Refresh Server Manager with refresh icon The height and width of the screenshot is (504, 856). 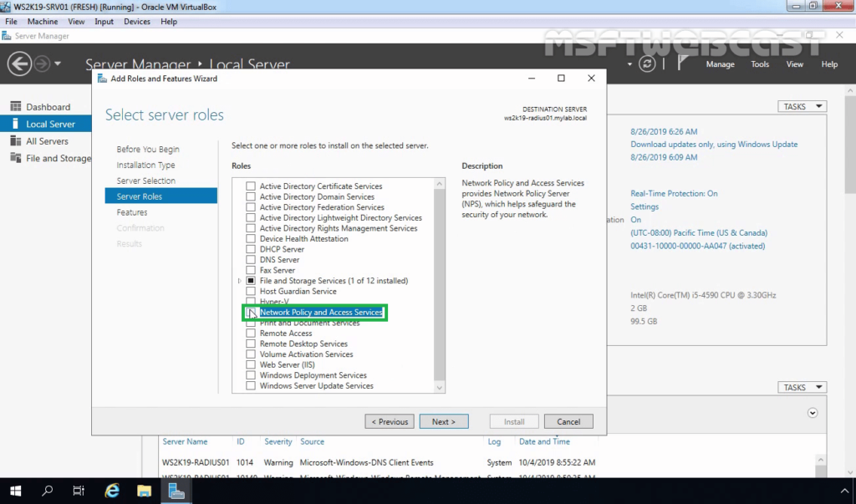coord(647,64)
